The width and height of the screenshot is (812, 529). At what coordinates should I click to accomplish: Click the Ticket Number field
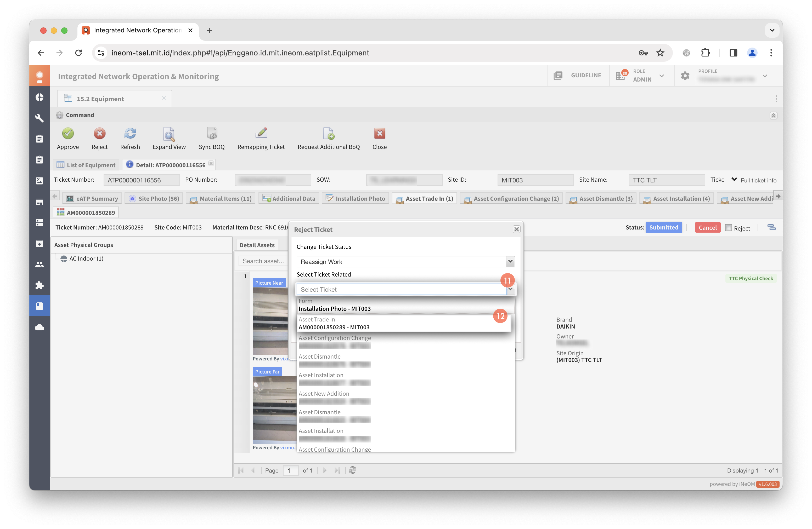141,180
